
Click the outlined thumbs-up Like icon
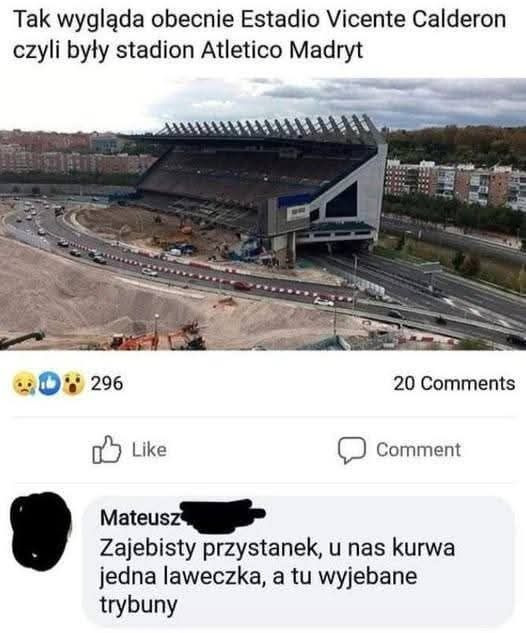106,449
